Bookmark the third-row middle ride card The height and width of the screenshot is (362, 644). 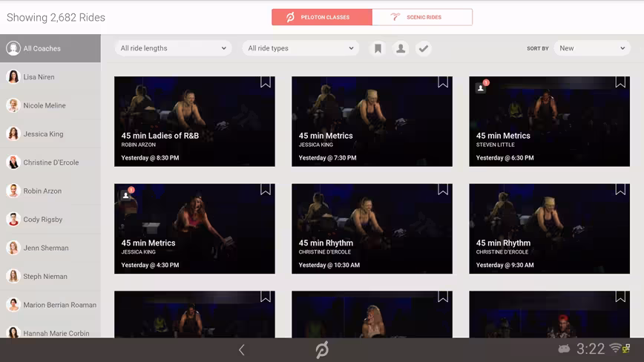(443, 296)
